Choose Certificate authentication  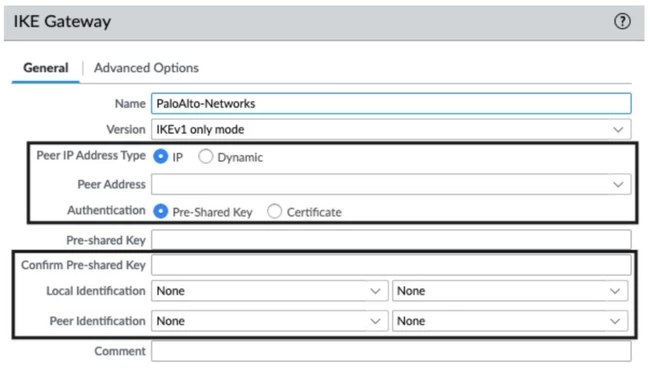tap(274, 211)
